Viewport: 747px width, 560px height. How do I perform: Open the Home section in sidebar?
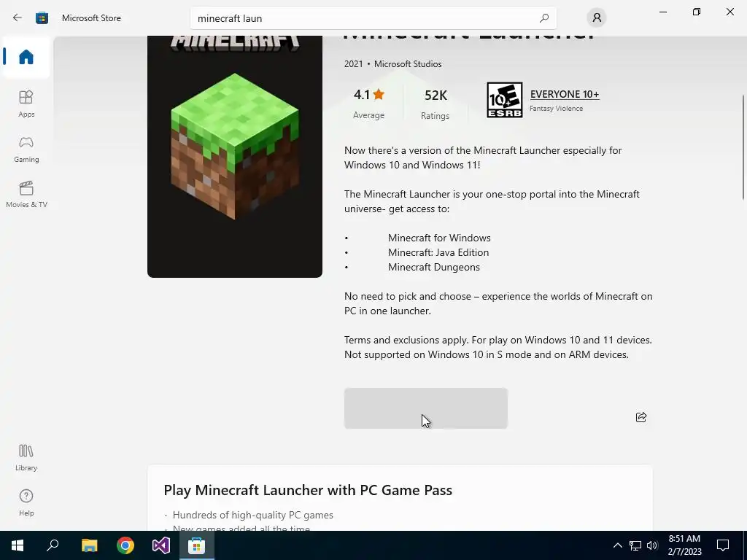(26, 57)
